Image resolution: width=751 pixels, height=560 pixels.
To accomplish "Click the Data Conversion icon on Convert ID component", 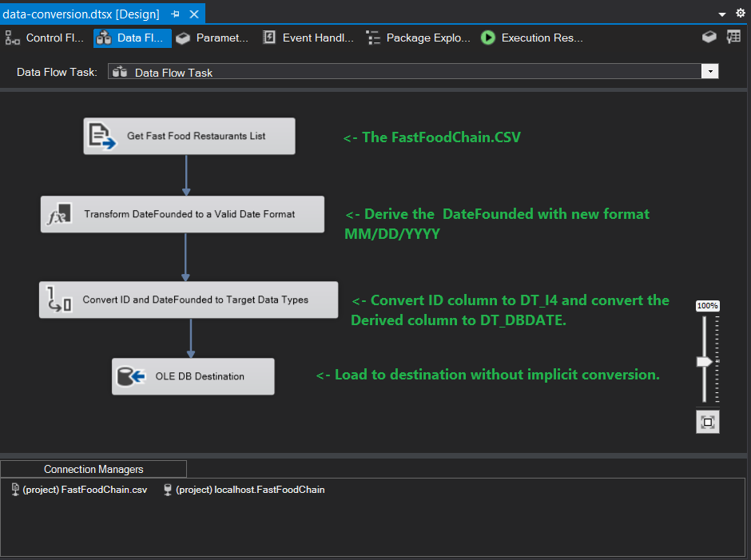I will point(58,300).
